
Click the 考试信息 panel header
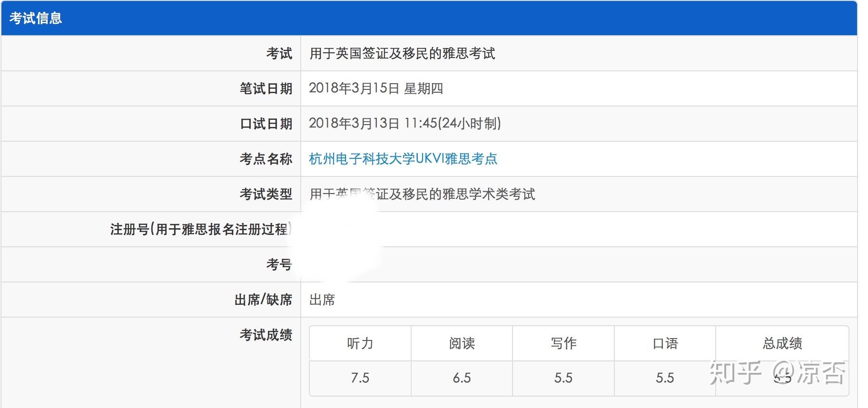[429, 18]
